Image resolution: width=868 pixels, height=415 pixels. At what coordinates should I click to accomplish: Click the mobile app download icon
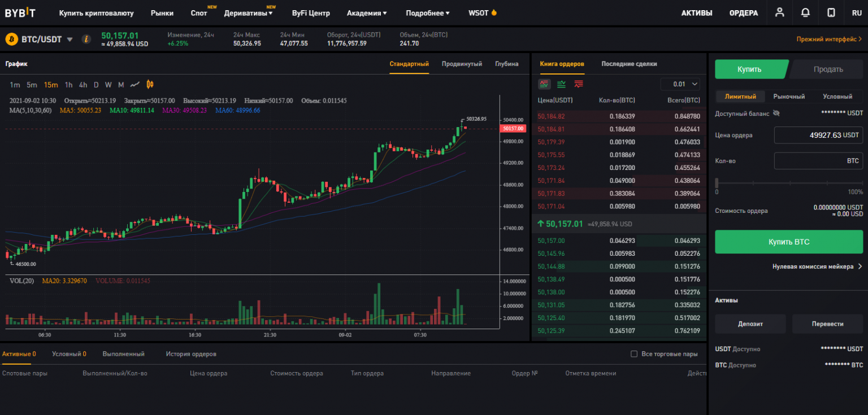coord(831,12)
